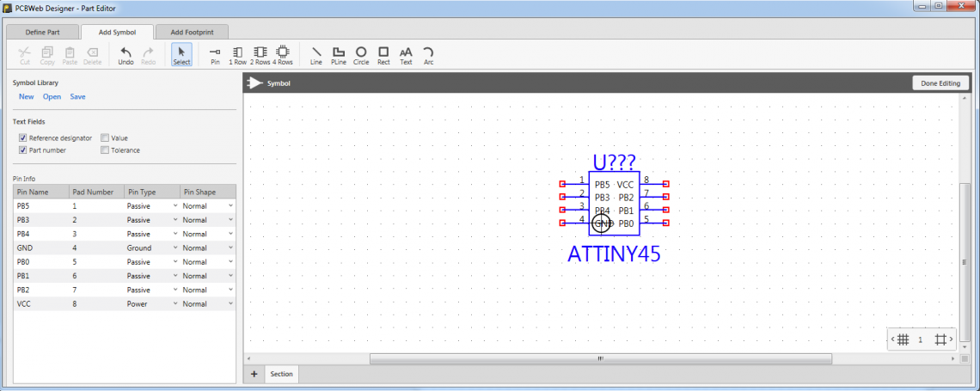Click the Done Editing button
Viewport: 980px width, 391px height.
tap(940, 83)
